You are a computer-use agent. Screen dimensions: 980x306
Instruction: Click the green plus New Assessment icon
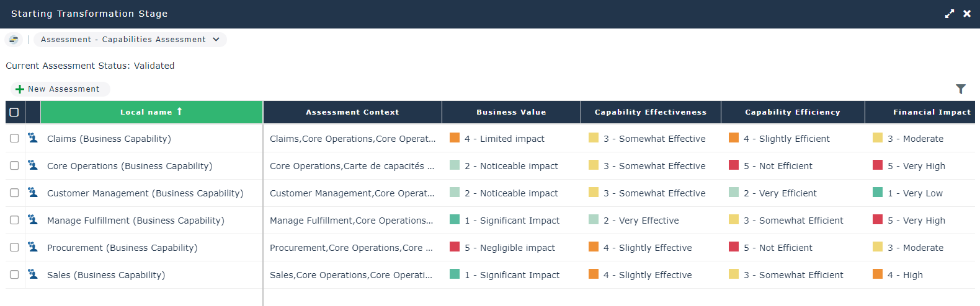coord(20,89)
